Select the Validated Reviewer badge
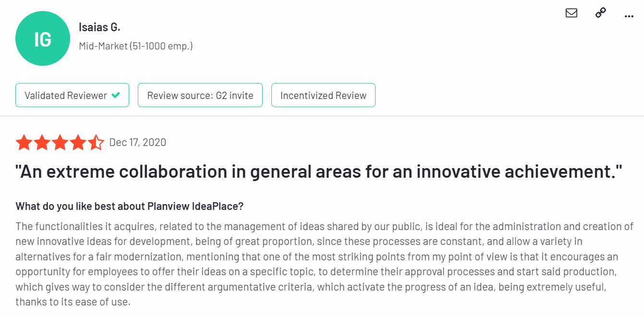This screenshot has width=644, height=317. [72, 95]
